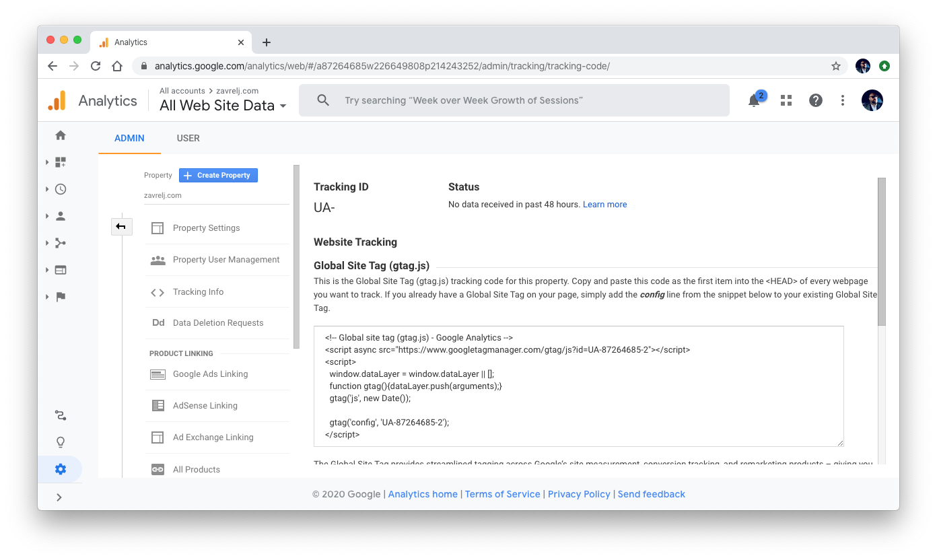Open the Privacy Policy link

(579, 494)
